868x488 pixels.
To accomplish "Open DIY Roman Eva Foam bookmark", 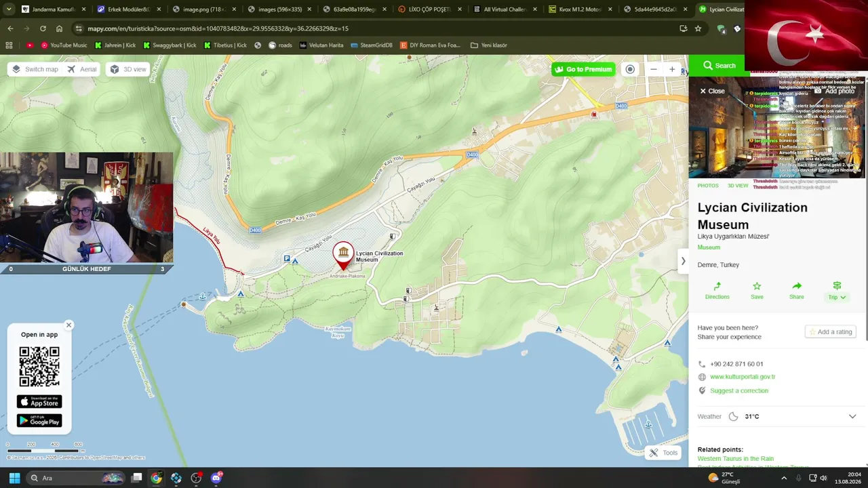I will pos(430,45).
